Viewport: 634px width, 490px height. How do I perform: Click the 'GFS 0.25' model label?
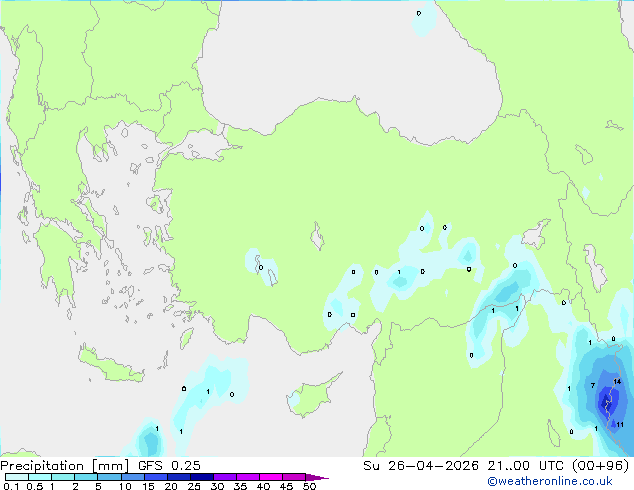[x=169, y=466]
